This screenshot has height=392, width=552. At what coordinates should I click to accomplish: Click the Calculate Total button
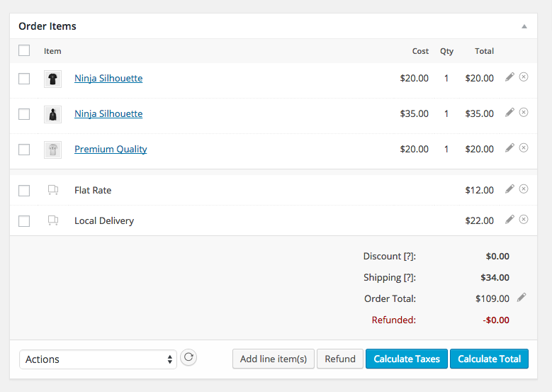[489, 359]
